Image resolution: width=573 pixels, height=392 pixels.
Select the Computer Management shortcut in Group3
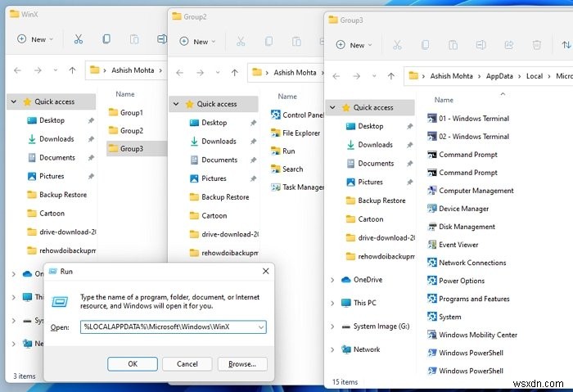tap(471, 191)
